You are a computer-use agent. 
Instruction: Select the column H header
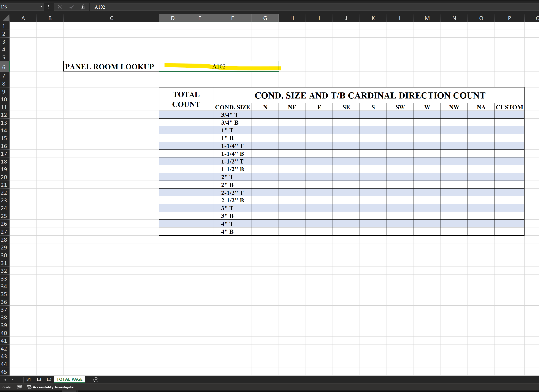point(292,18)
